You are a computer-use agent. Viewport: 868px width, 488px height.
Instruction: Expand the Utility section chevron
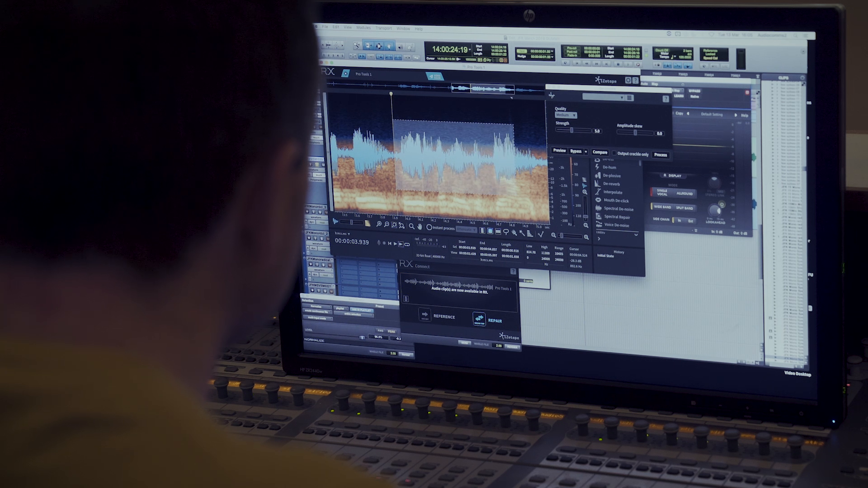coord(636,235)
